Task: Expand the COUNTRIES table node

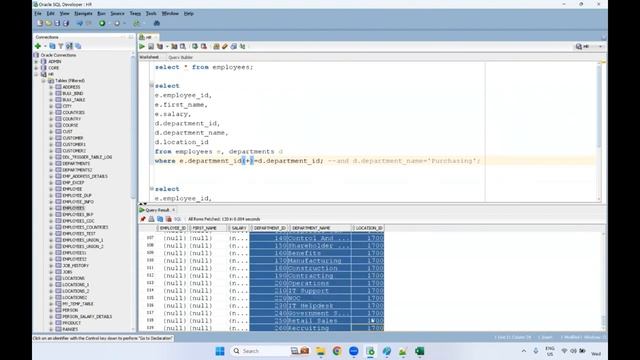Action: (x=51, y=113)
